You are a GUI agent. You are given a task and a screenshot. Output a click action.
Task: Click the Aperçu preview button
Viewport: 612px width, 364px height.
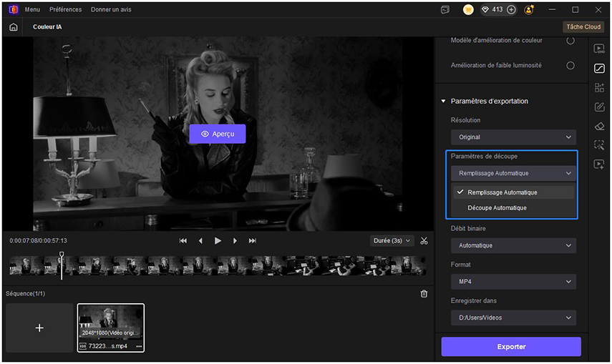[x=218, y=134]
